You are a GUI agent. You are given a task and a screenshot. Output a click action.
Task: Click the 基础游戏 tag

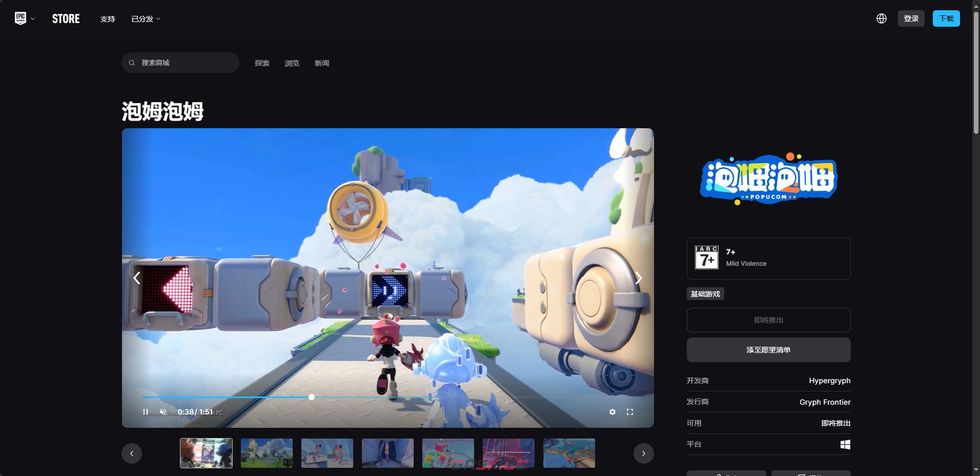[x=705, y=294]
